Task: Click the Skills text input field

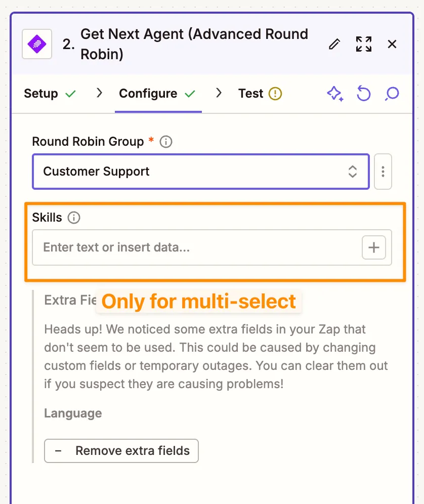Action: (197, 247)
